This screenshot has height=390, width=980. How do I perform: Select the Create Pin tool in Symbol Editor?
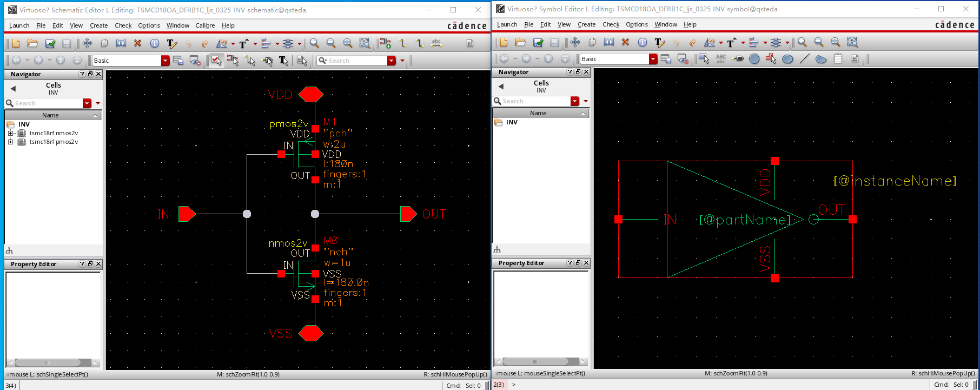(x=738, y=58)
